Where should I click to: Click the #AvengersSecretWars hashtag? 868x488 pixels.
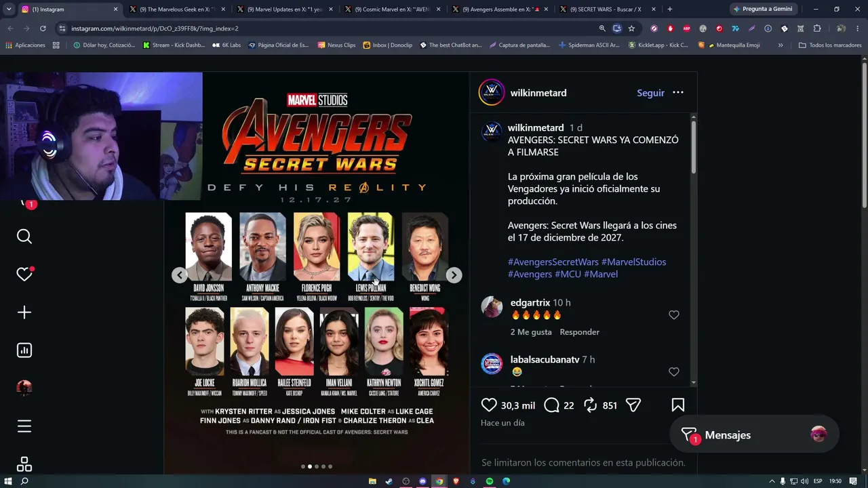[x=553, y=262]
